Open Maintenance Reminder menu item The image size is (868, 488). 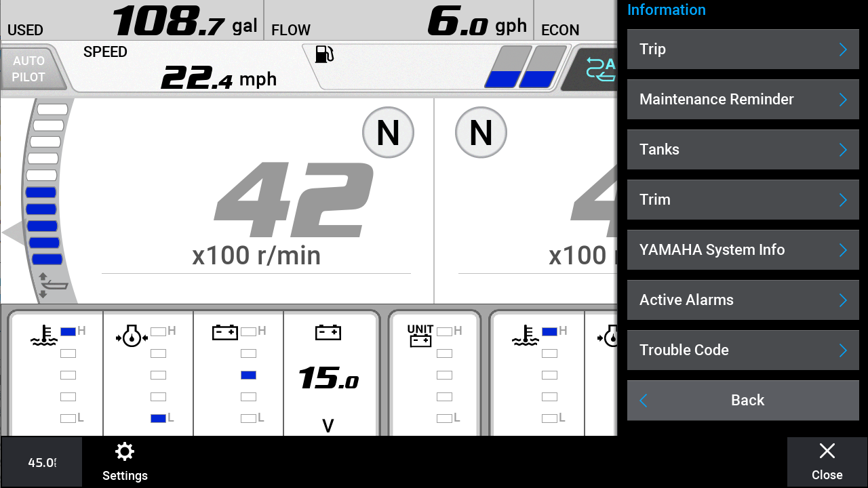[x=743, y=100]
